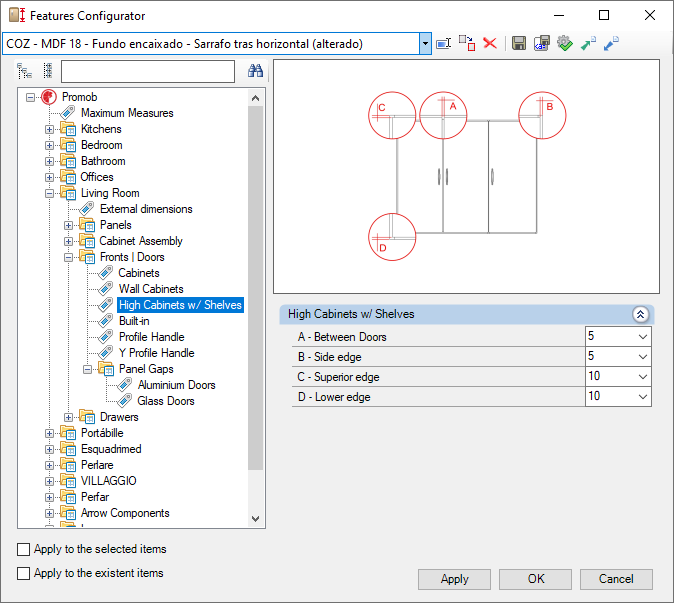Click the rename configuration icon
This screenshot has height=603, width=674.
pyautogui.click(x=443, y=43)
